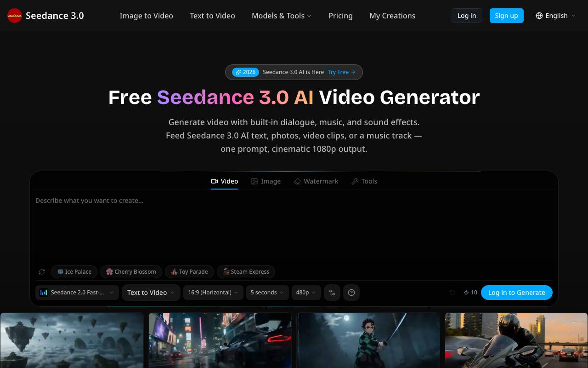This screenshot has width=588, height=368.
Task: Open the floating islands video thumbnail
Action: (x=72, y=340)
